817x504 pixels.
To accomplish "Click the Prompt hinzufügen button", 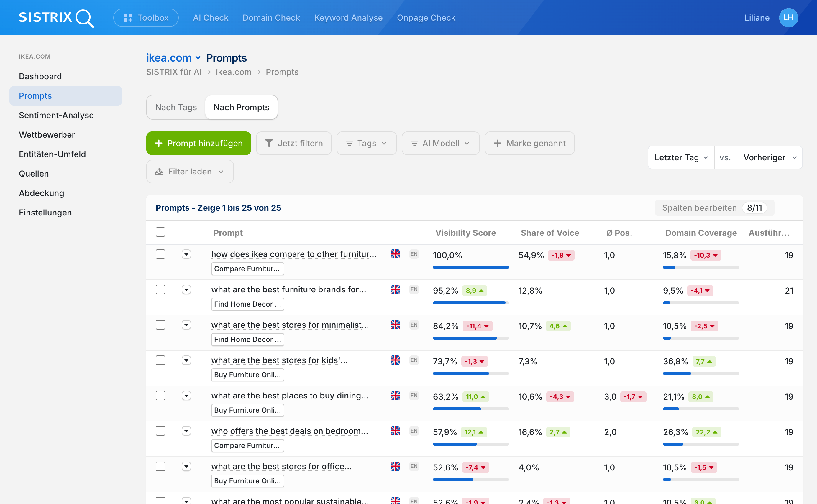I will tap(199, 143).
